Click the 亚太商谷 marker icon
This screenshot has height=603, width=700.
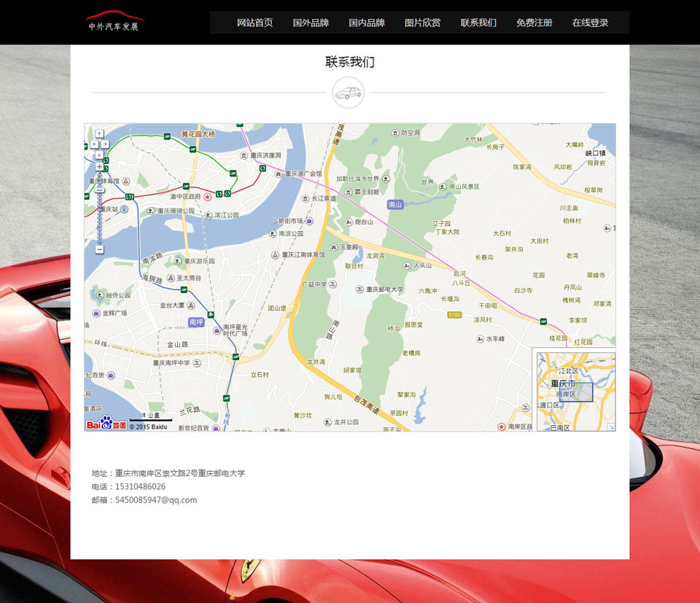(x=171, y=278)
